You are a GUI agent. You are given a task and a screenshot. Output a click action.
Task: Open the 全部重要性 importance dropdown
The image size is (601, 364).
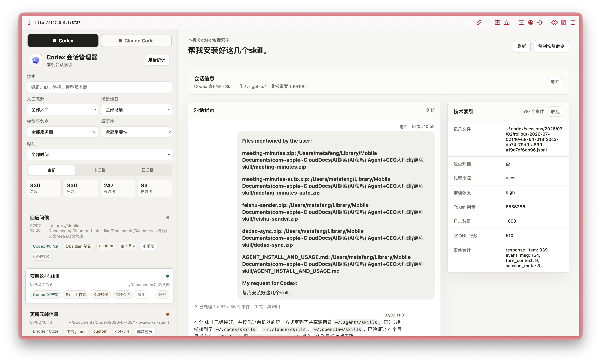(137, 132)
